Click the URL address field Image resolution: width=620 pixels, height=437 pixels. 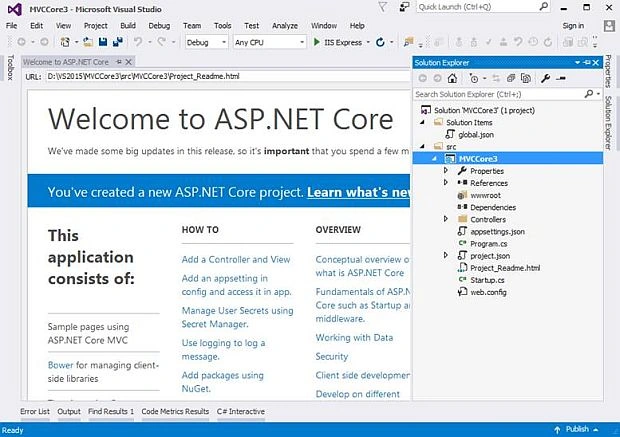coord(228,76)
